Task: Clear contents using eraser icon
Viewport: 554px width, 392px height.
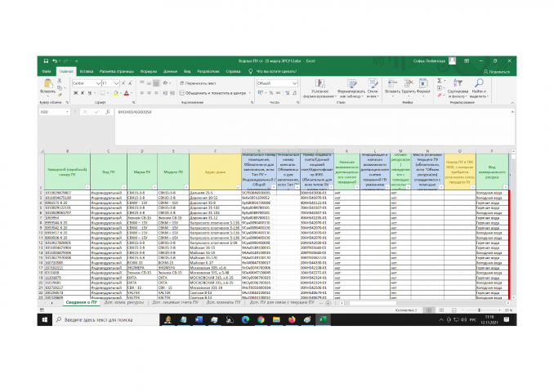Action: click(x=439, y=95)
